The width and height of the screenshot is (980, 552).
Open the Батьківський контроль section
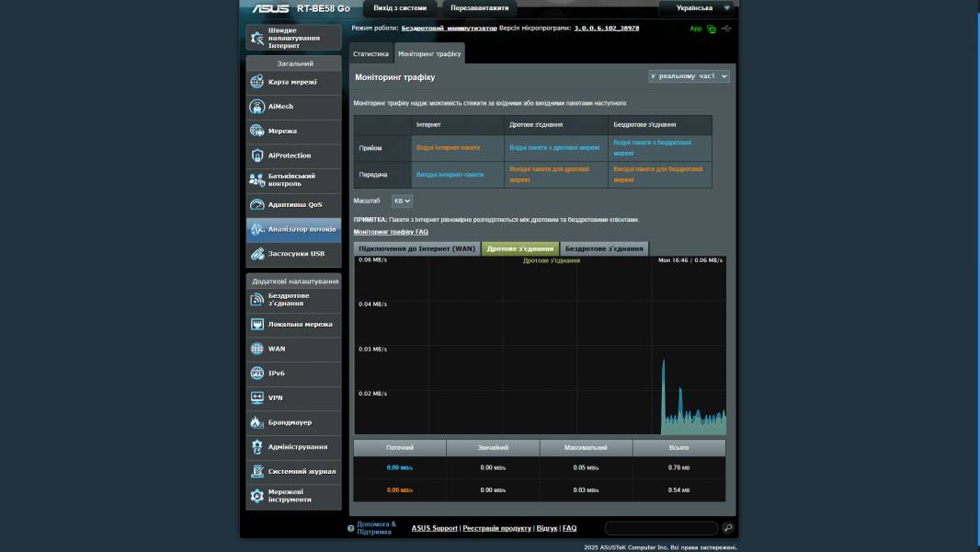(292, 181)
